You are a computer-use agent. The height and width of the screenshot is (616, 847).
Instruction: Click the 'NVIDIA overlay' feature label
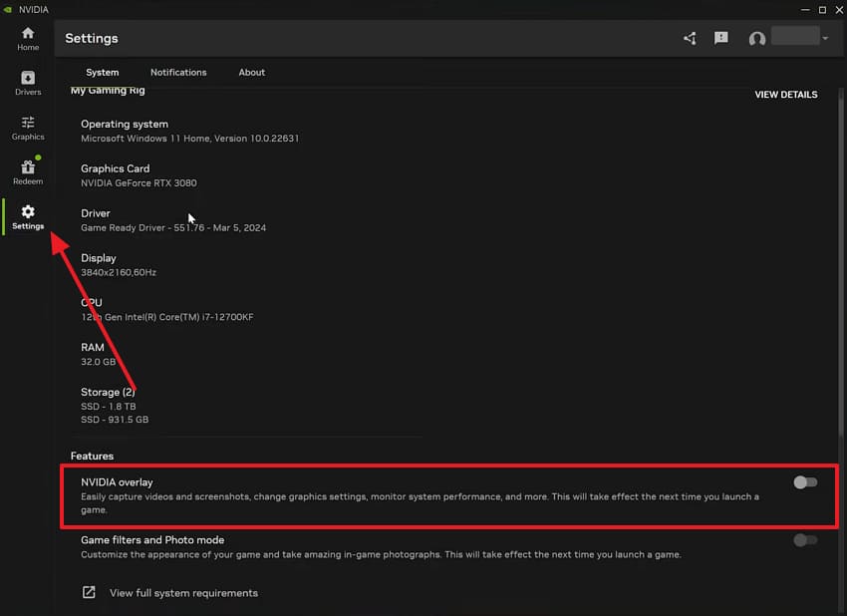(117, 482)
